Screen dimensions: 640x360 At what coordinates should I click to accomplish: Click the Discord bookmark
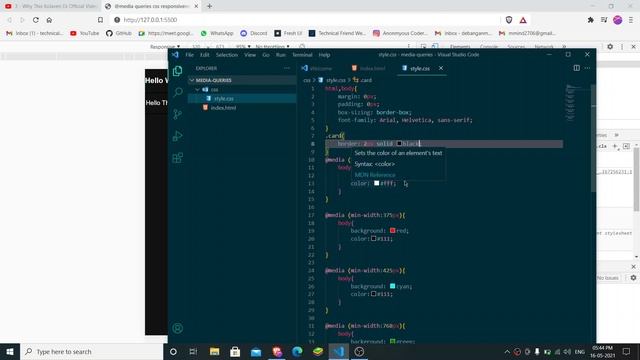click(253, 33)
